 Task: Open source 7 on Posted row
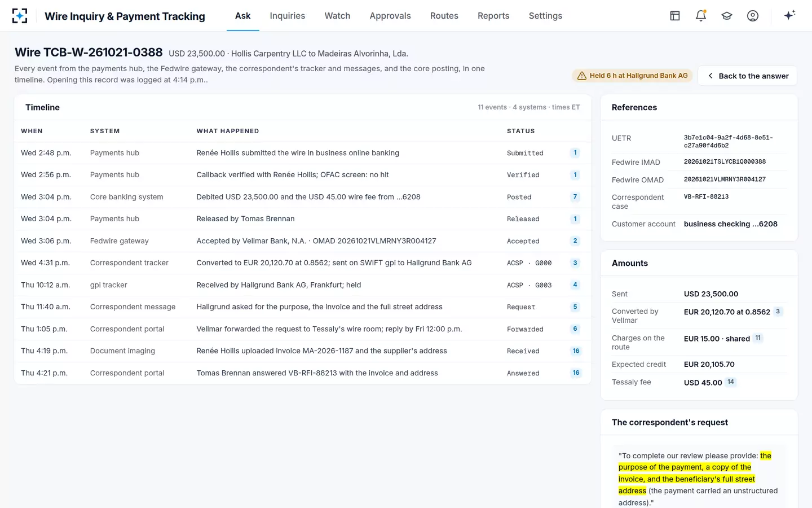pos(575,197)
